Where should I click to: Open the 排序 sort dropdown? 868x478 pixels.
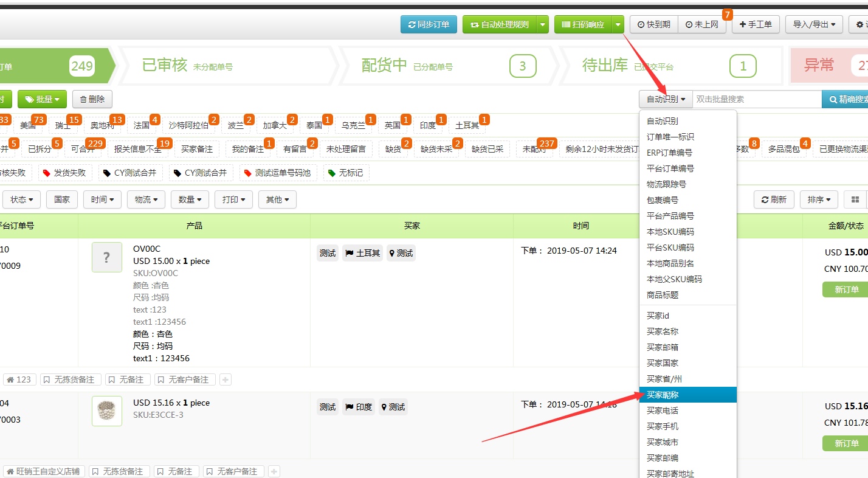pos(819,199)
